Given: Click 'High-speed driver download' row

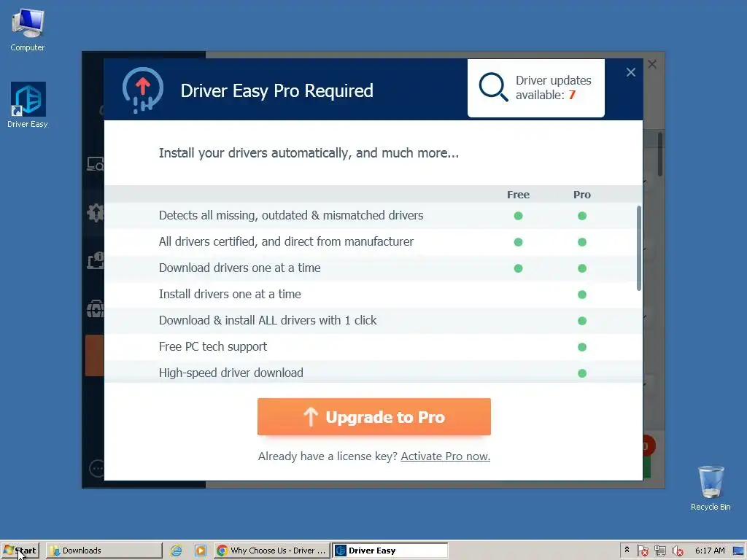Looking at the screenshot, I should (373, 372).
